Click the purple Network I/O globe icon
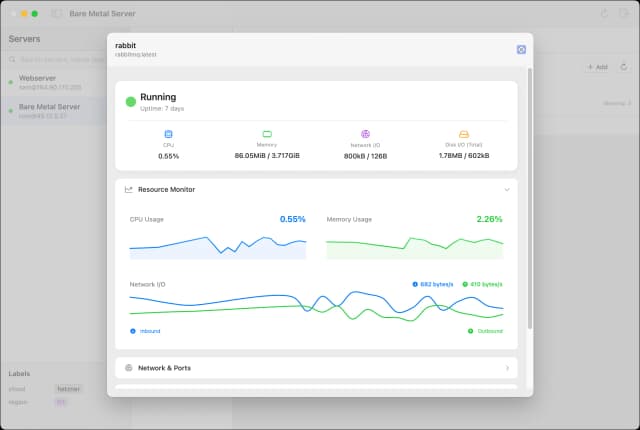 pyautogui.click(x=365, y=134)
